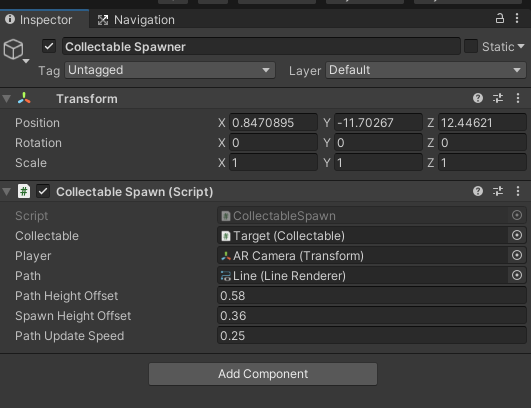Open Collectable Spawn help reference icon

[x=478, y=191]
